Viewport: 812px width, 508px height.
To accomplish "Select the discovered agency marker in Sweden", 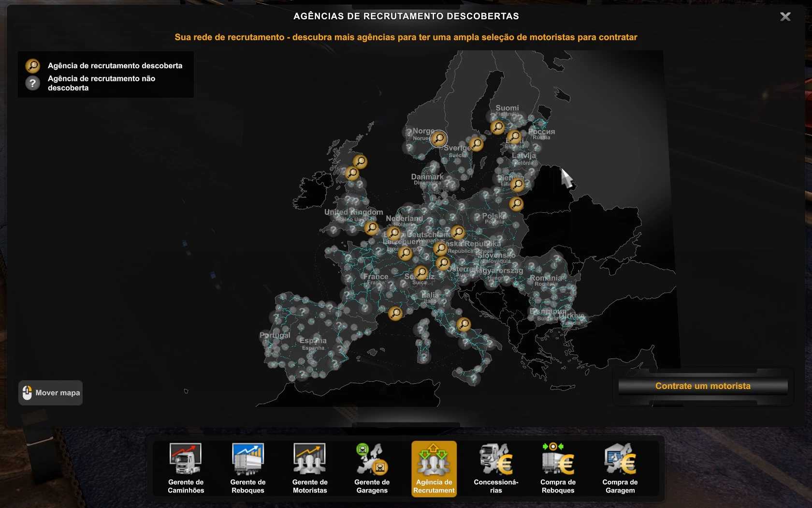I will (477, 144).
